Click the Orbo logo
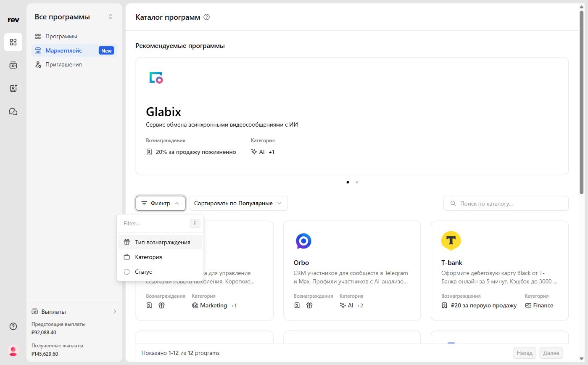This screenshot has height=365, width=588. point(303,241)
